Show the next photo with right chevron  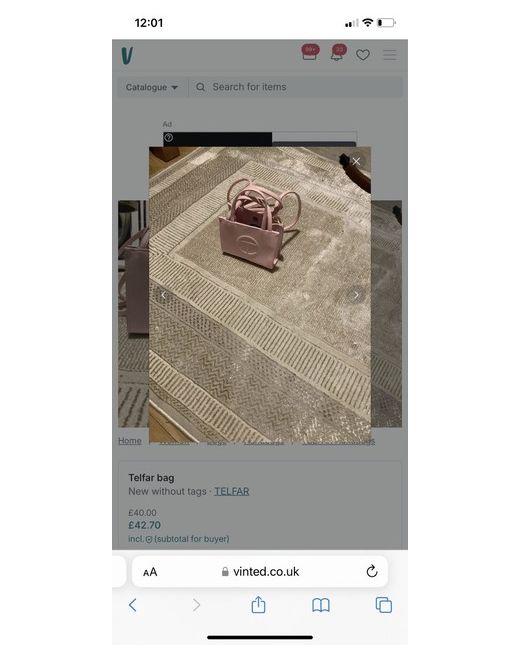[356, 295]
